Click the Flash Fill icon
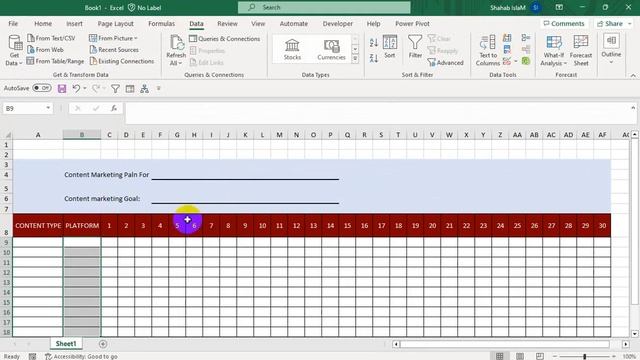Screen dimensions: 640x360 click(x=507, y=38)
